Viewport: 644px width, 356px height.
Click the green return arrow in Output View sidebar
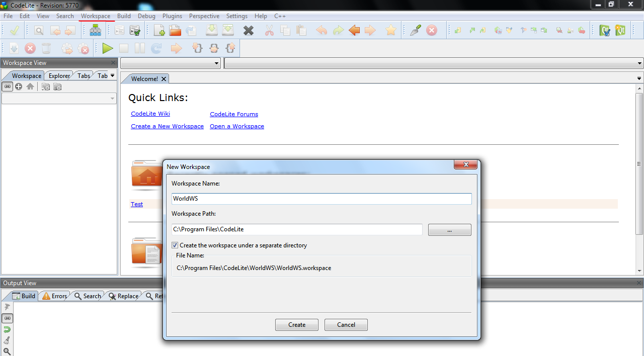7,329
